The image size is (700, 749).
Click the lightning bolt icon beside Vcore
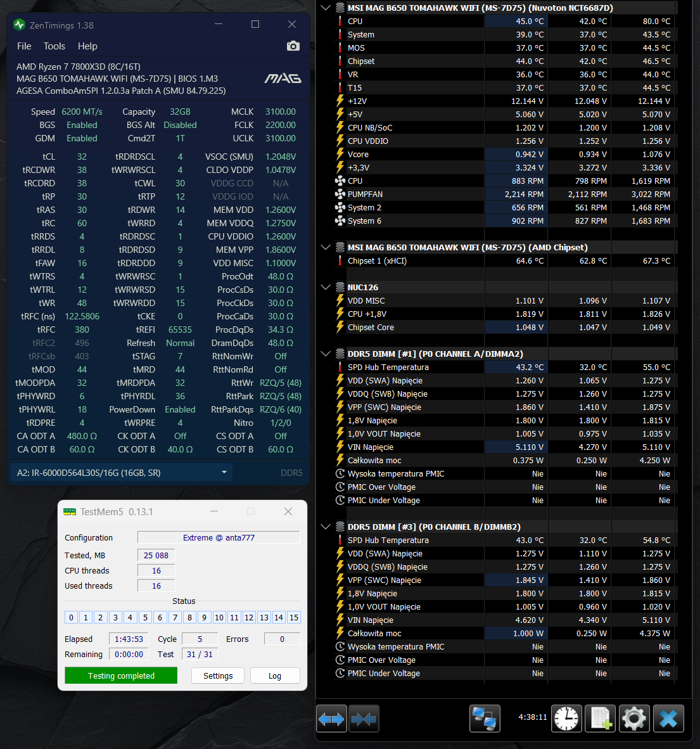(340, 154)
